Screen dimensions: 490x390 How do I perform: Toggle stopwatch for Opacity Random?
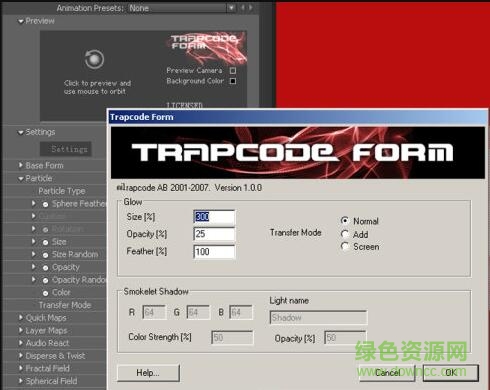click(46, 280)
